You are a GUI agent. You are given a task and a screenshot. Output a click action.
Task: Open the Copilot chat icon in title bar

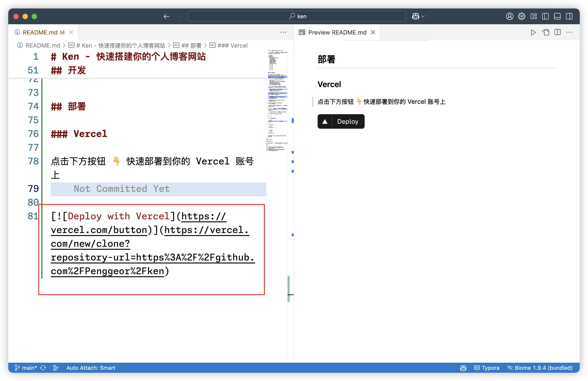(415, 16)
